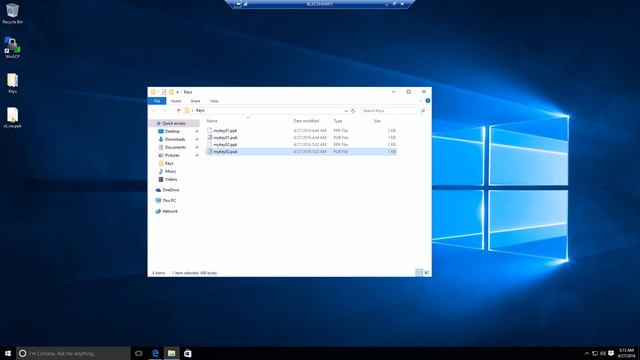Viewport: 640px width, 360px height.
Task: Open the volume icon in system tray
Action: 603,353
